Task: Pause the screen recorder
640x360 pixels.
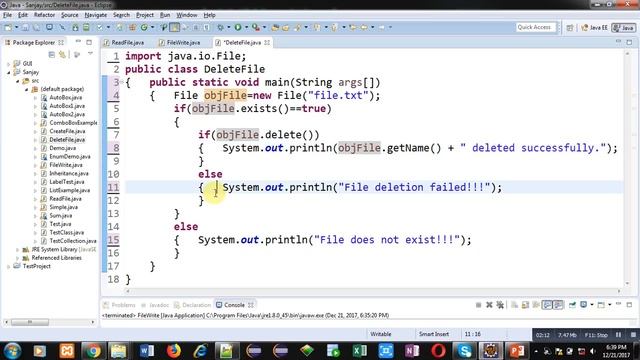Action: tap(619, 335)
